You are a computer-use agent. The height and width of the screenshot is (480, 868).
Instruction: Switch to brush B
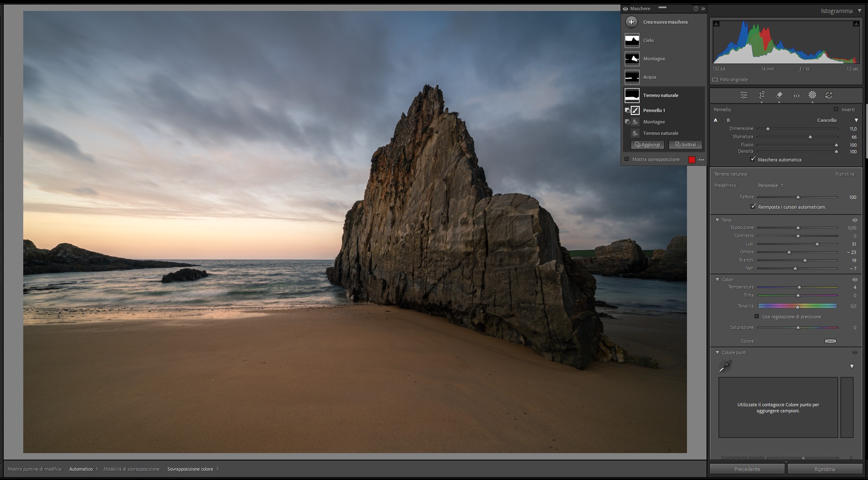[x=728, y=120]
